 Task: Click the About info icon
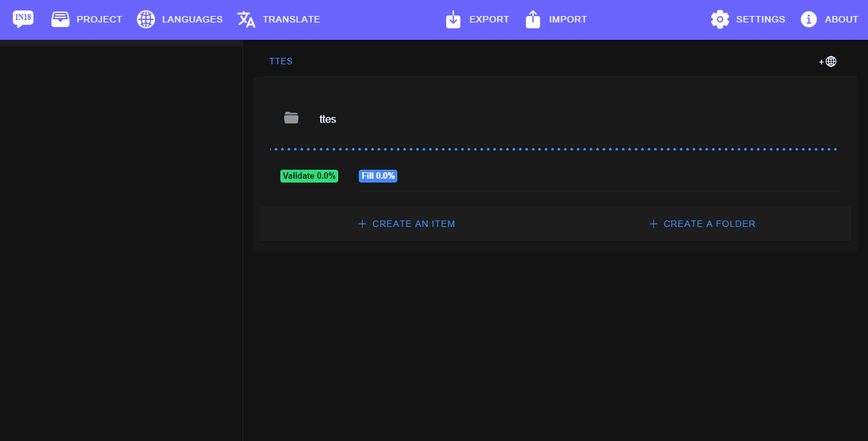pos(809,19)
